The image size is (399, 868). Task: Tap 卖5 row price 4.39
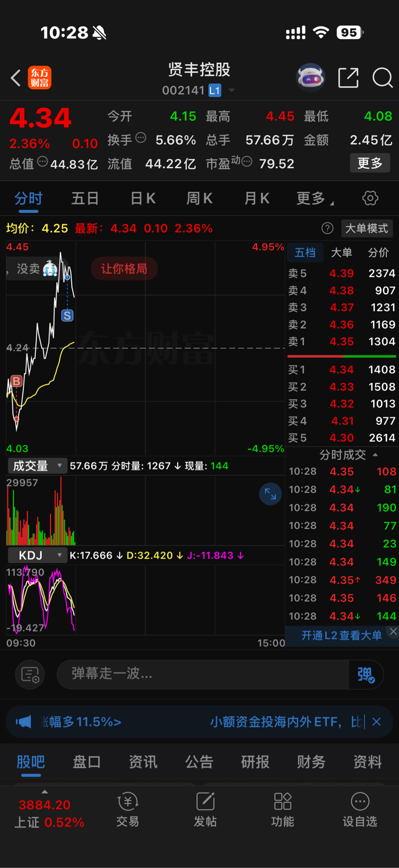pyautogui.click(x=341, y=273)
